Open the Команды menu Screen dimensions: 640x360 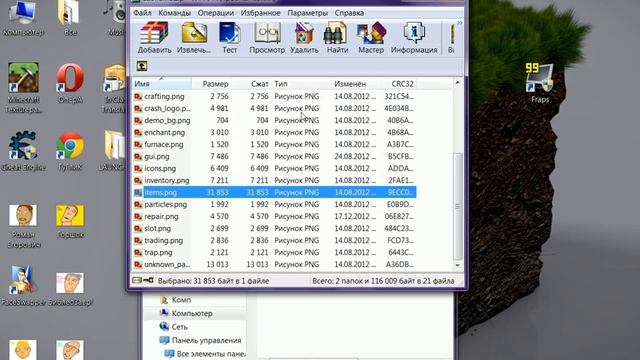174,13
